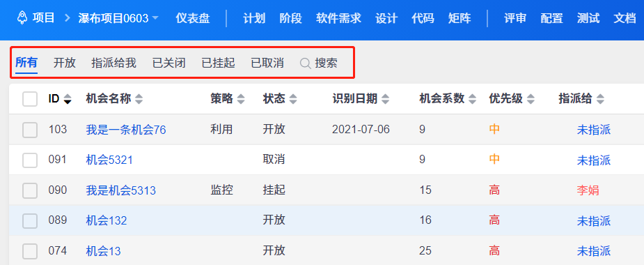Click 未指派 in row 103
Screen dimensions: 644x265
point(594,130)
